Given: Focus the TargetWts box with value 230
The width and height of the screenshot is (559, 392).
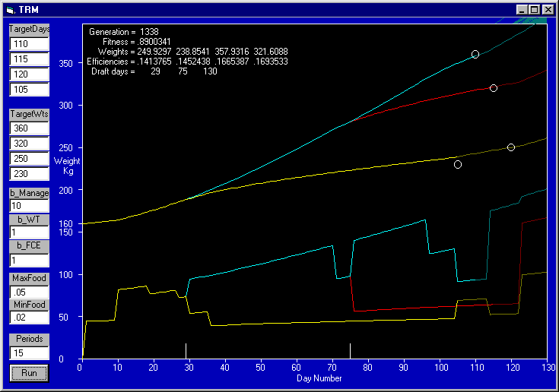Looking at the screenshot, I should point(29,173).
